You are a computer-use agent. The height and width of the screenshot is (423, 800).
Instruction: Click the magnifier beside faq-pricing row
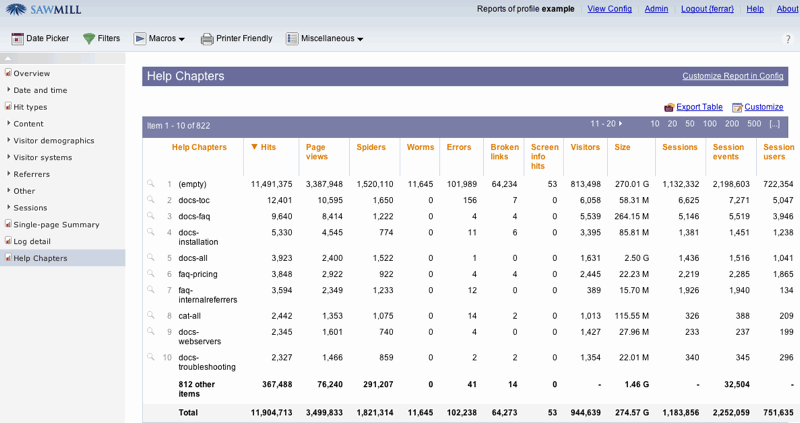click(151, 274)
